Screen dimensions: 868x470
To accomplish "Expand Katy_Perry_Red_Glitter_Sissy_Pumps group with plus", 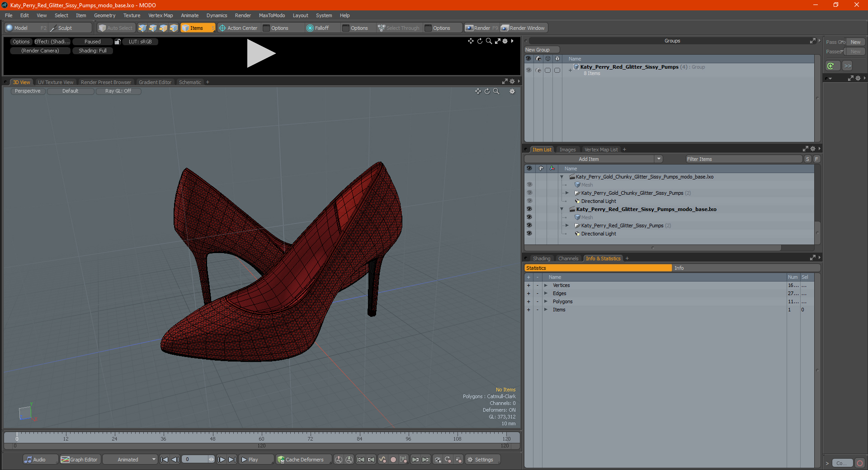I will click(x=570, y=70).
